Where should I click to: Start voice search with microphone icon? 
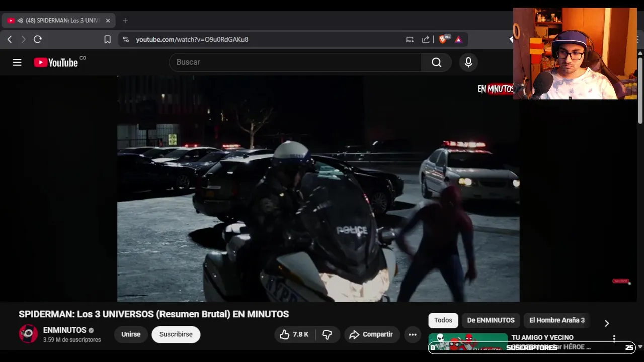(x=468, y=62)
